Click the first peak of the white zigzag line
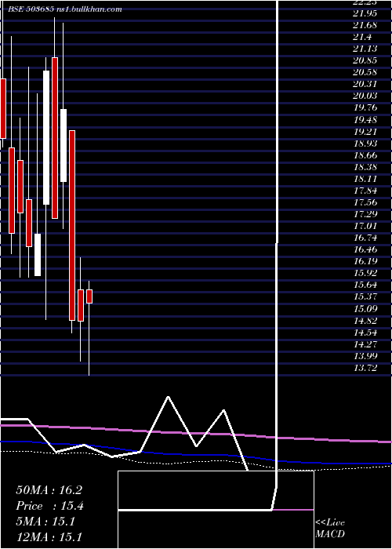The height and width of the screenshot is (549, 392). [169, 397]
